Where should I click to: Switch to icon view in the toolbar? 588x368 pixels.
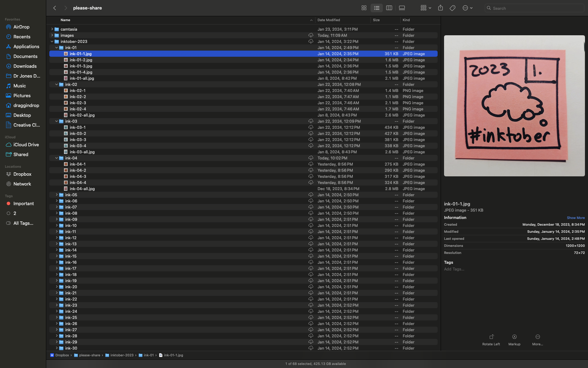(x=364, y=8)
